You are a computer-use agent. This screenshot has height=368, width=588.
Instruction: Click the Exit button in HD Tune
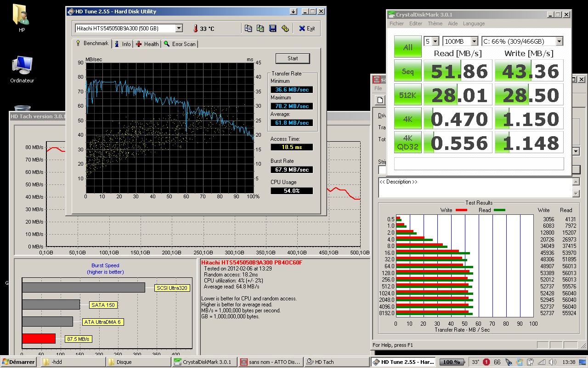[307, 29]
